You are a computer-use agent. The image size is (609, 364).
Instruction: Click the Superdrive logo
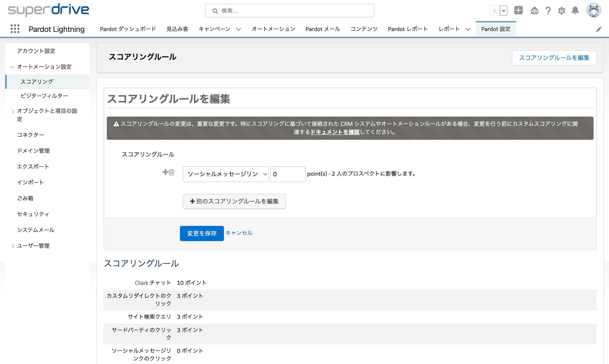tap(48, 10)
